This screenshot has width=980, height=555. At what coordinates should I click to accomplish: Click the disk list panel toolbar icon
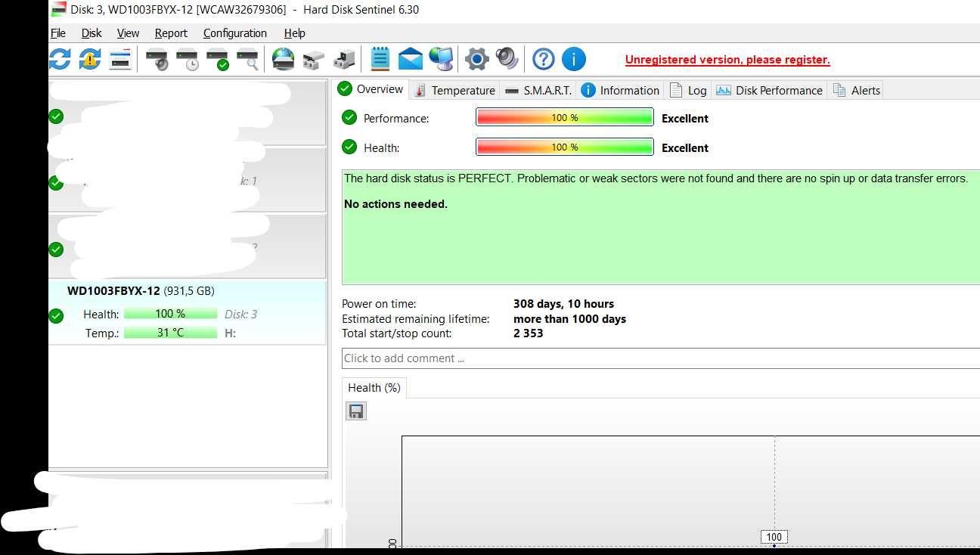pyautogui.click(x=120, y=59)
